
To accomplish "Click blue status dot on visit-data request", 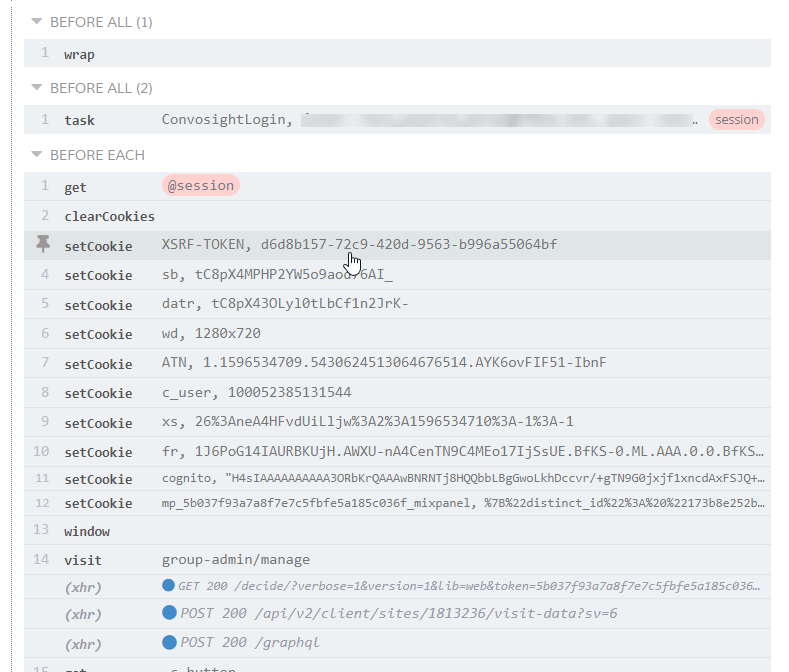I will [169, 613].
